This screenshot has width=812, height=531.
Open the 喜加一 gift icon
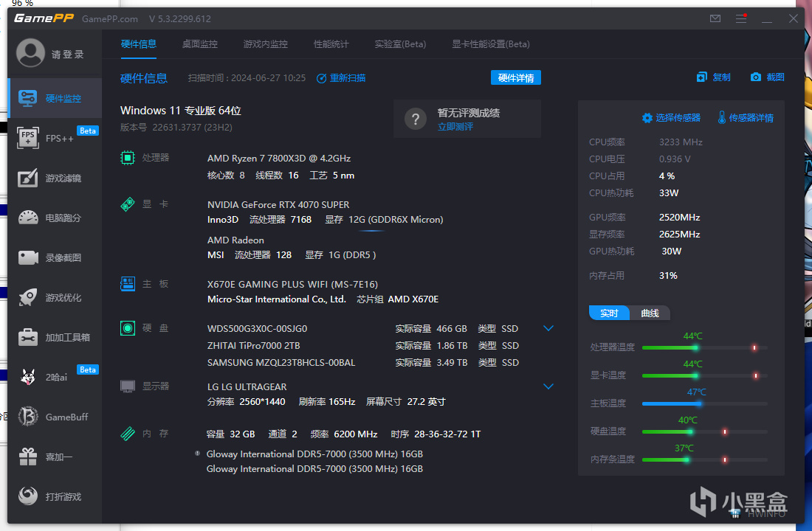(x=28, y=457)
